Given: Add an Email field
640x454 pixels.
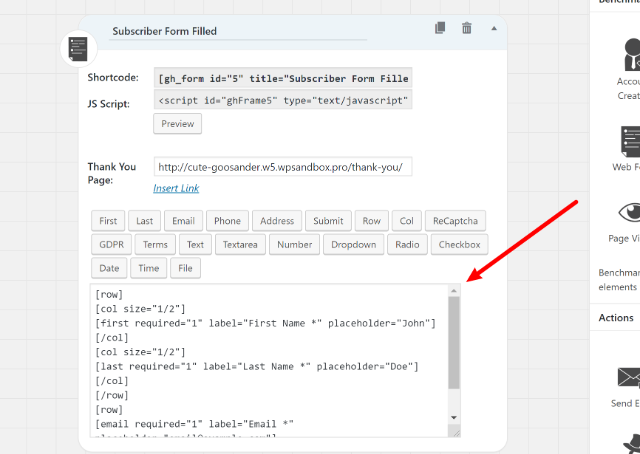Looking at the screenshot, I should pyautogui.click(x=183, y=221).
